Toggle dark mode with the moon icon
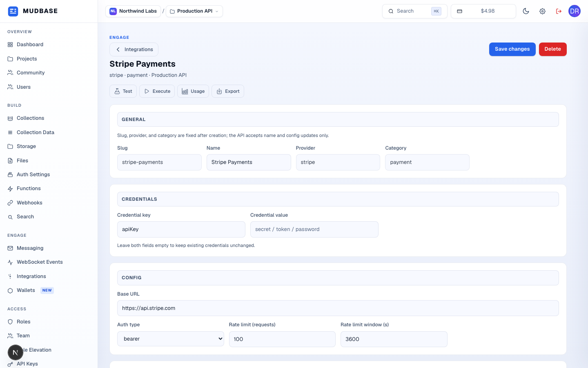Screen dimensions: 588x368 click(x=526, y=11)
